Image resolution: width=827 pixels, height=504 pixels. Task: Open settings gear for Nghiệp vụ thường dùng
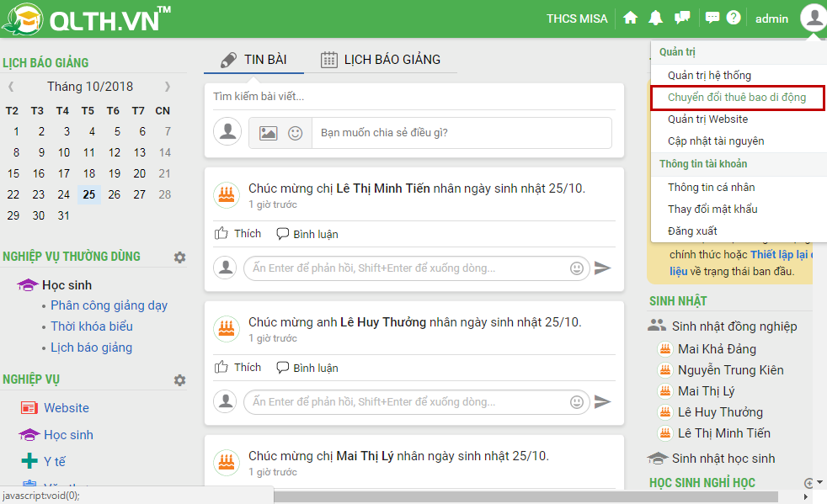180,257
